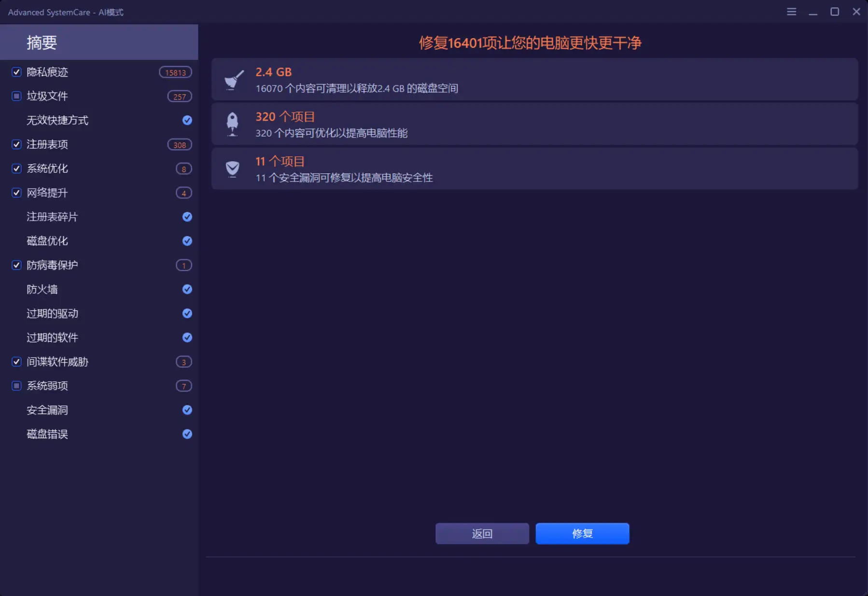Click the 257 badge next to 垃圾文件
The image size is (868, 596).
pos(179,96)
